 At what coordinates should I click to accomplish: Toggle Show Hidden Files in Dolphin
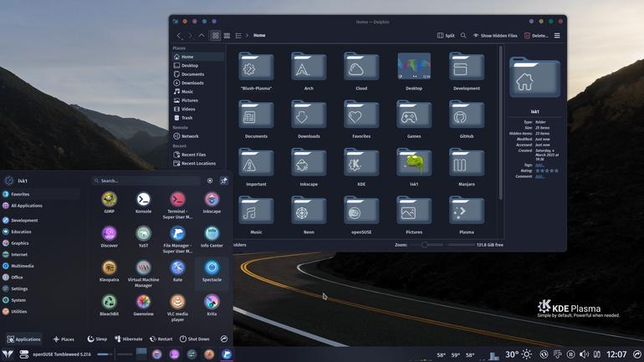tap(495, 36)
